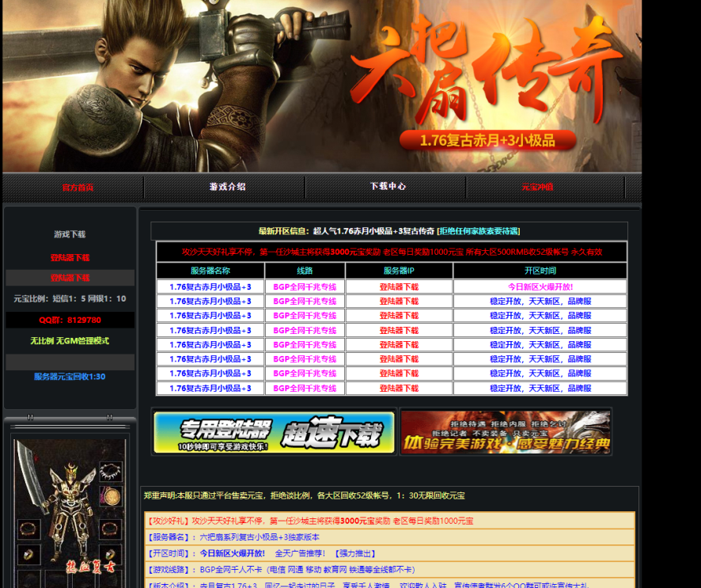Open the 官方首页 navigation tab
701x588 pixels.
click(78, 188)
